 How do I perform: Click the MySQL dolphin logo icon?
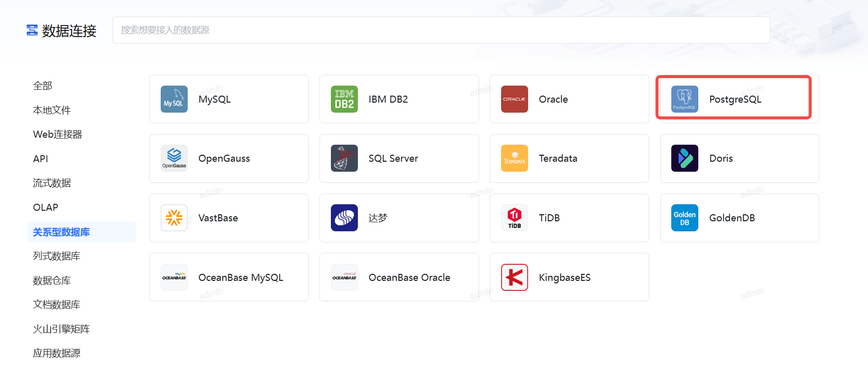tap(174, 99)
